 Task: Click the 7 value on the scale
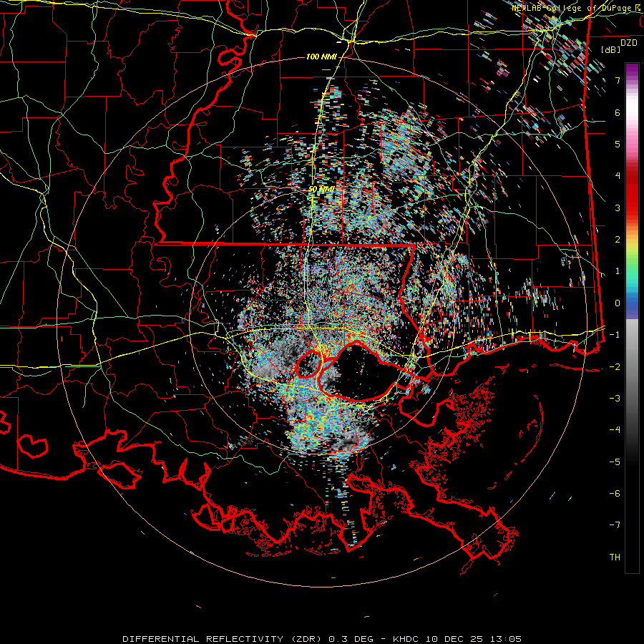pyautogui.click(x=618, y=80)
